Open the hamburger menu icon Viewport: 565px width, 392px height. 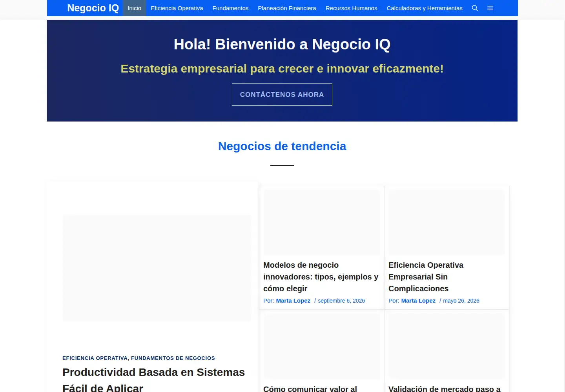click(x=490, y=8)
